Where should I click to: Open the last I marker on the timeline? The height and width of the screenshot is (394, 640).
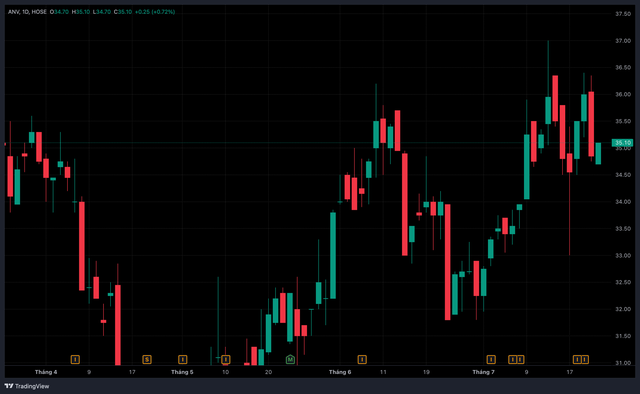pos(585,359)
